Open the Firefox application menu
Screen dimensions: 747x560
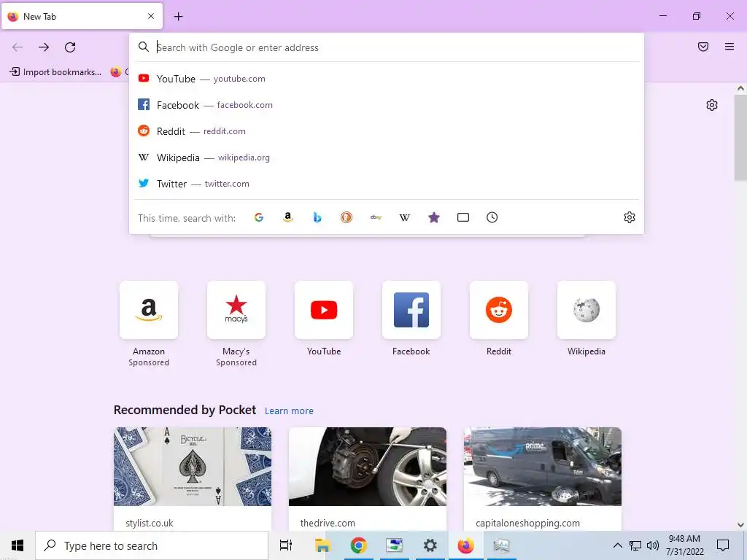click(x=729, y=47)
